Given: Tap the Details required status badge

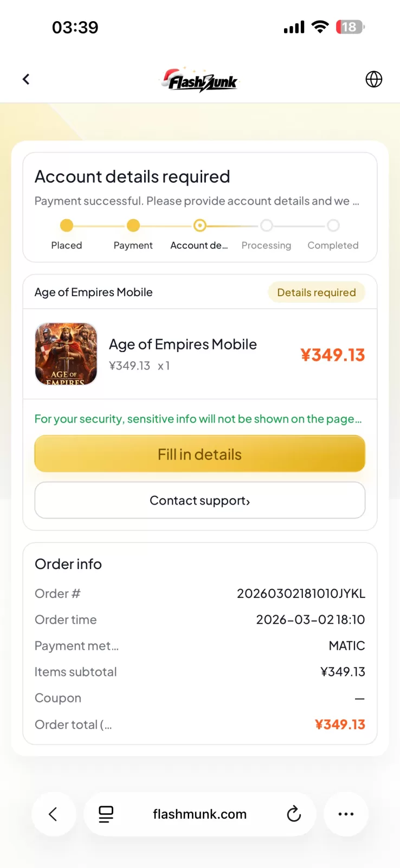Looking at the screenshot, I should pos(317,292).
